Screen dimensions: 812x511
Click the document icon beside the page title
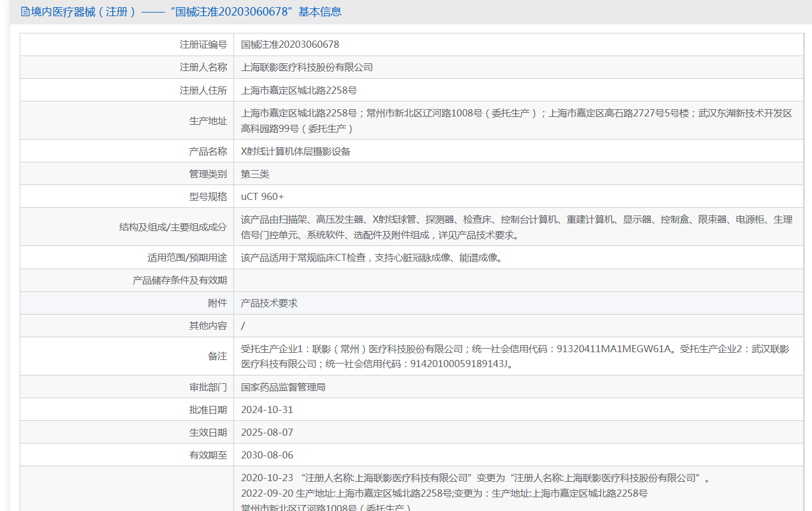(25, 12)
